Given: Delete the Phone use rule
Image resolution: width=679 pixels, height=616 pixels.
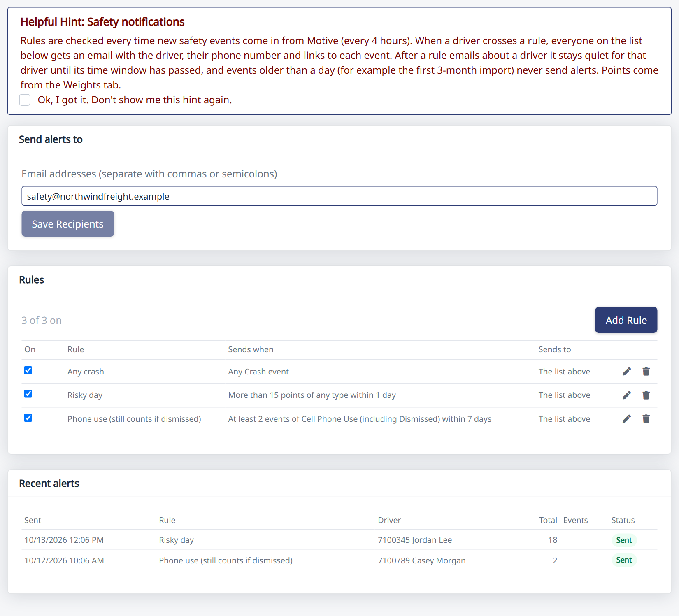Looking at the screenshot, I should coord(646,419).
